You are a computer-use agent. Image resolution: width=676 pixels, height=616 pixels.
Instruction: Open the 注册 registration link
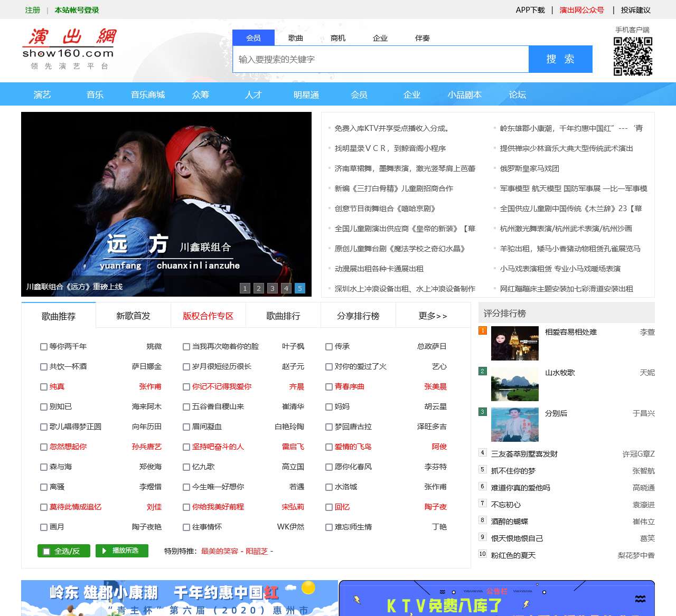[32, 10]
